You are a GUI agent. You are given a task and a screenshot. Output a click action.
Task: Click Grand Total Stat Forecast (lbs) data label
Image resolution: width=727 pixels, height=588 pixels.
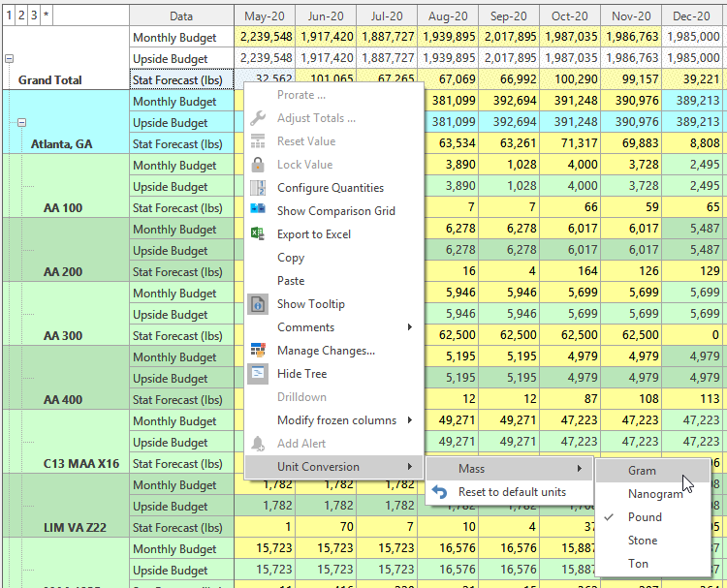(182, 80)
